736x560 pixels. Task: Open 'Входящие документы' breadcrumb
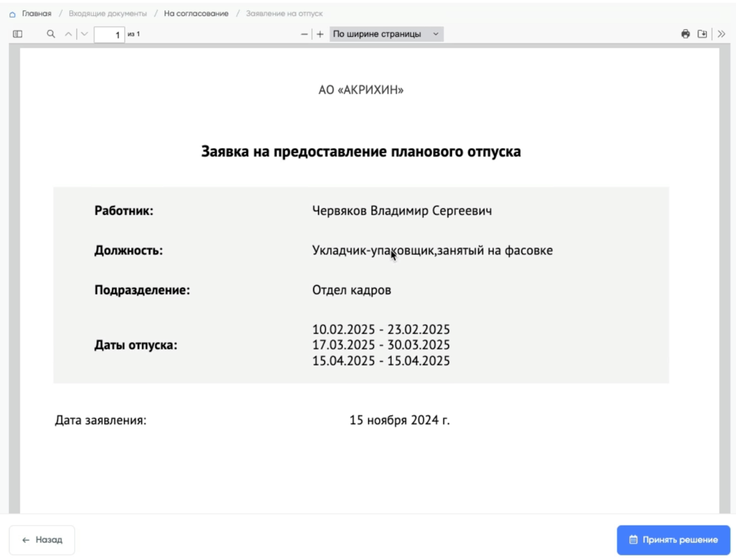pos(108,14)
